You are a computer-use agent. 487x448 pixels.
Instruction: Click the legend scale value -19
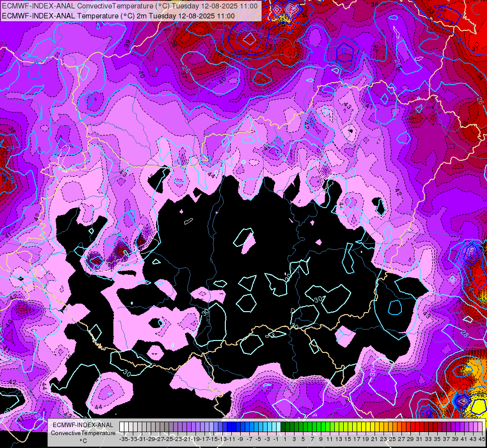pyautogui.click(x=195, y=439)
